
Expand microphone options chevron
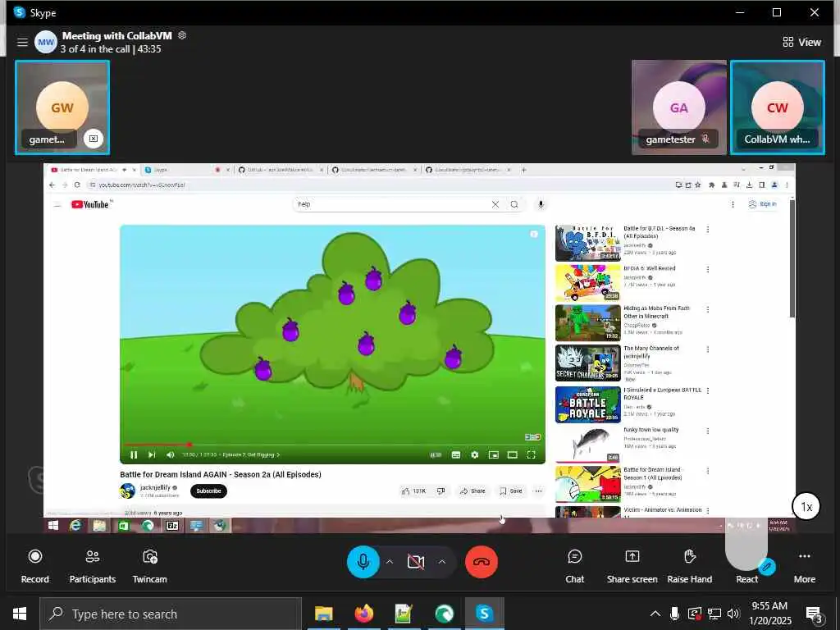coord(390,561)
